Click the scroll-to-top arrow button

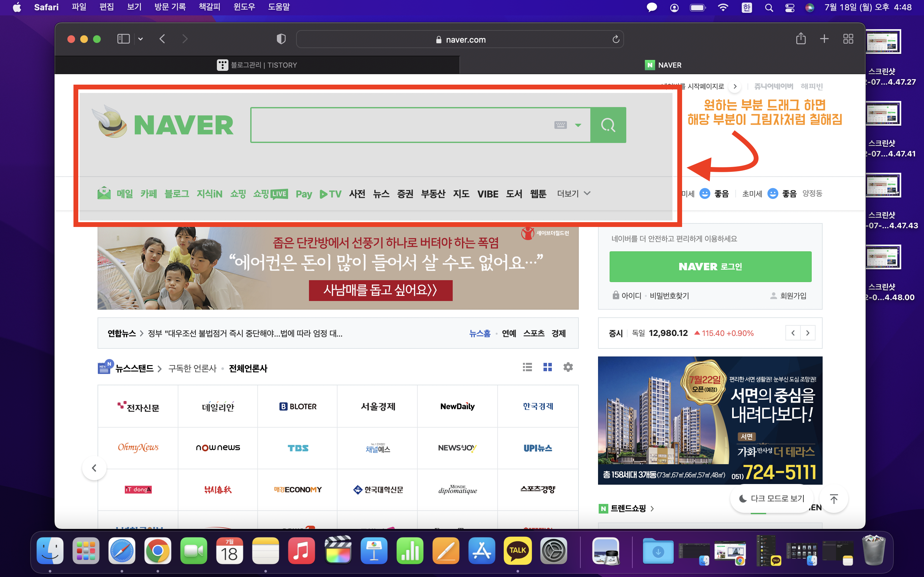pos(834,498)
